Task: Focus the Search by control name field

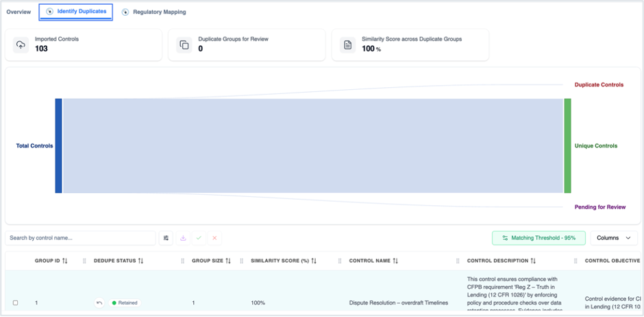Action: (81, 237)
